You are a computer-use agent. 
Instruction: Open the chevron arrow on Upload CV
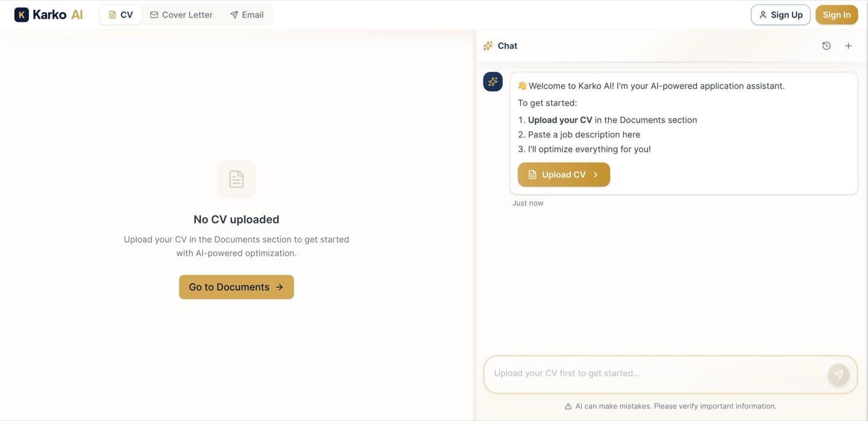pos(596,174)
